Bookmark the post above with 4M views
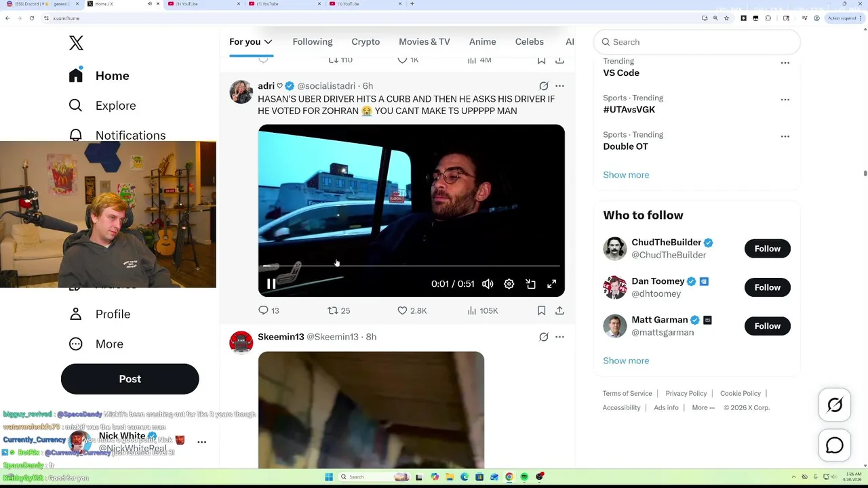The image size is (868, 488). [541, 60]
